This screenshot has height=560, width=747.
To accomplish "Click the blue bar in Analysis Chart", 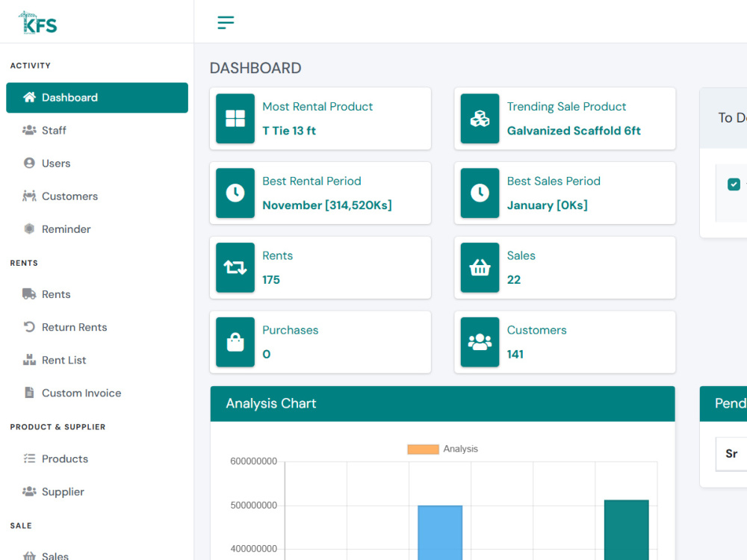I will pos(440,532).
